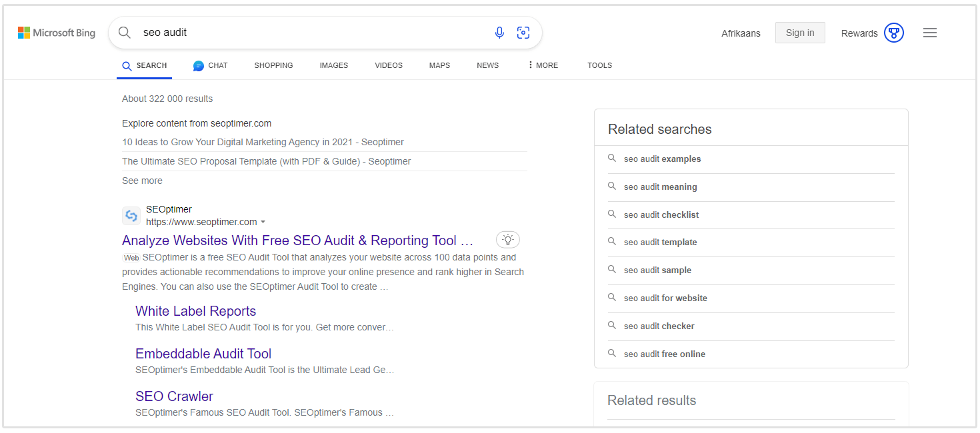The width and height of the screenshot is (980, 433).
Task: Switch language to Afrikaans
Action: point(741,33)
